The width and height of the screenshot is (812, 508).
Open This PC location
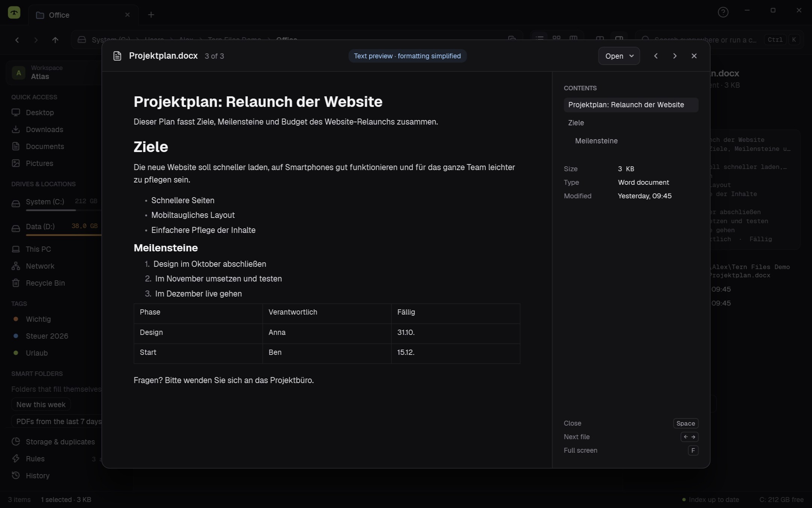[x=54, y=249]
